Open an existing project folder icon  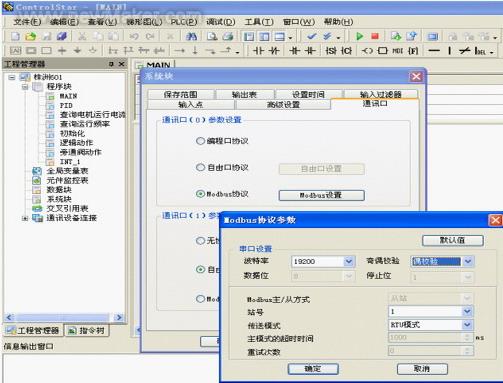[x=31, y=36]
